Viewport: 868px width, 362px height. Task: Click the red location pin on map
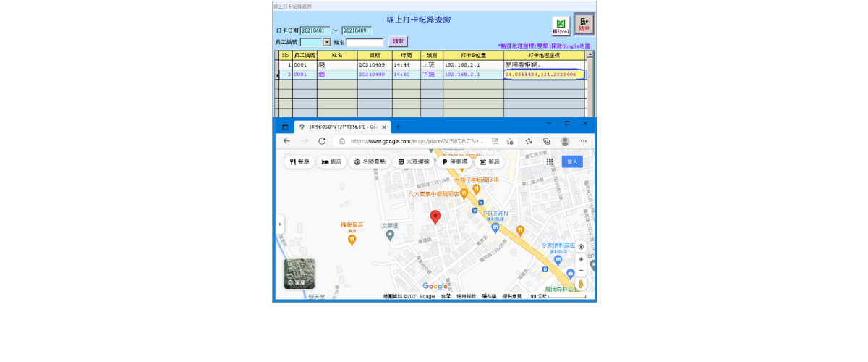click(x=435, y=216)
